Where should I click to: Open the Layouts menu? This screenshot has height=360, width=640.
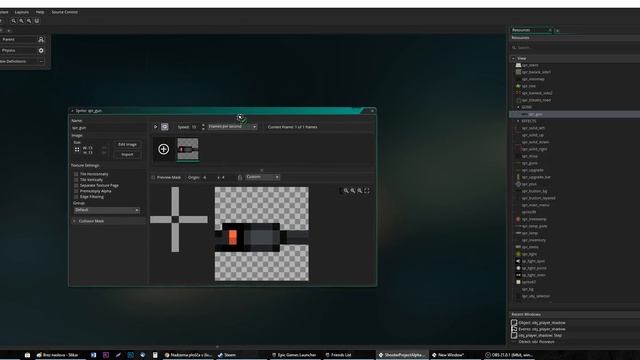(x=22, y=12)
